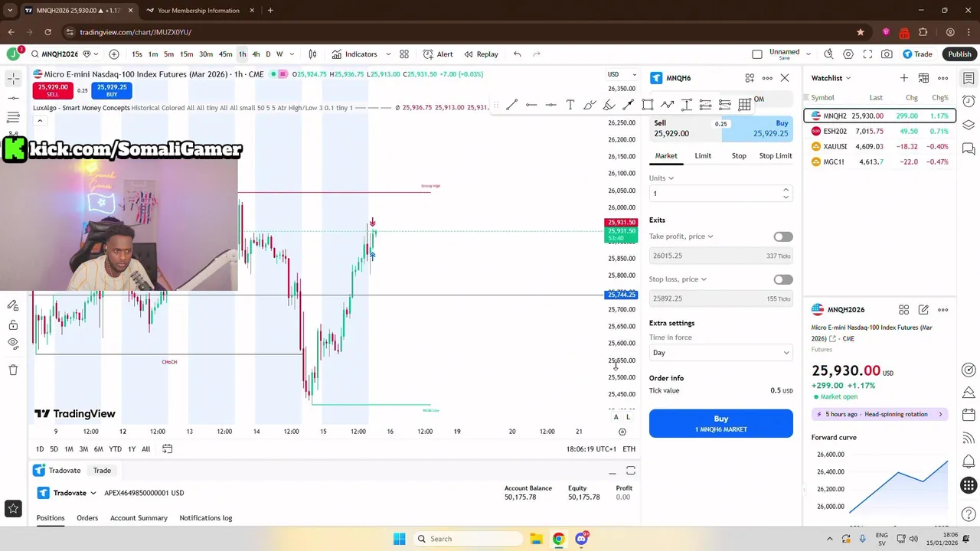Toggle auto scale A button

tap(616, 416)
